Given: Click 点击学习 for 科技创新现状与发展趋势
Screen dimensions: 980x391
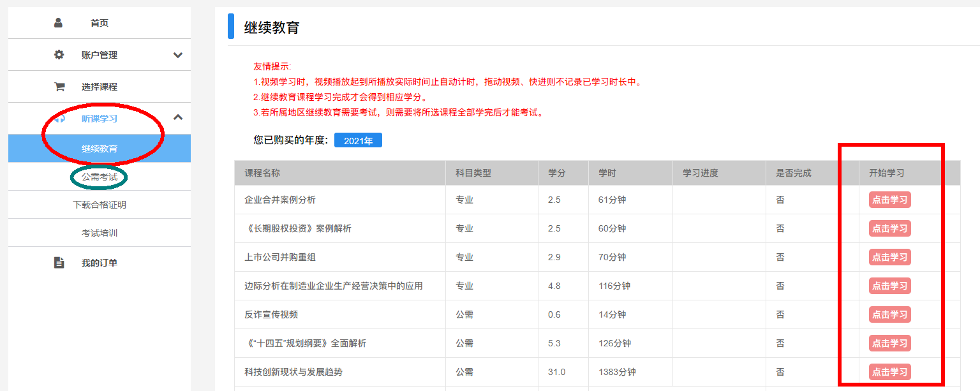Looking at the screenshot, I should click(x=889, y=372).
